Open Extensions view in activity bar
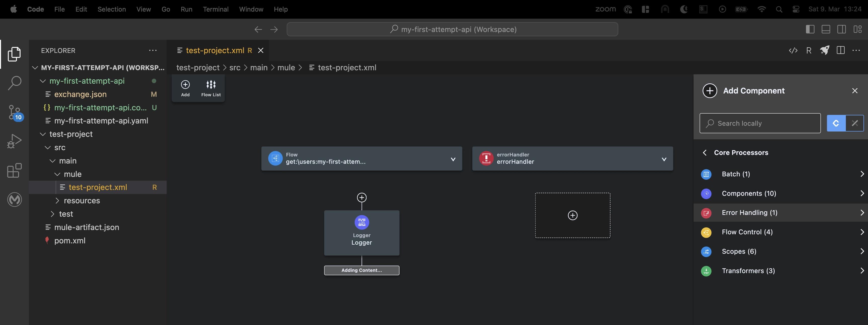Image resolution: width=868 pixels, height=325 pixels. [x=15, y=171]
